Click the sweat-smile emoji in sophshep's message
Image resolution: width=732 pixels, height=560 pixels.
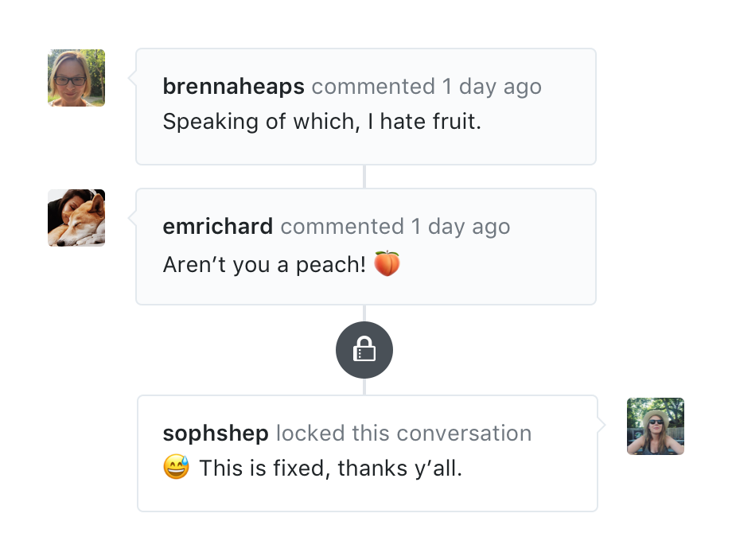(x=176, y=467)
